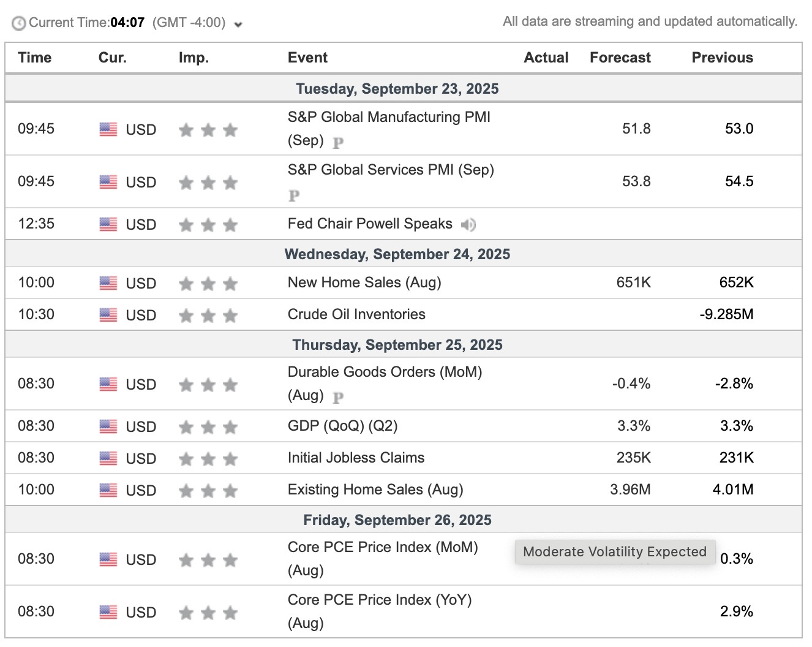The height and width of the screenshot is (647, 812).
Task: Open the timezone dropdown arrow
Action: coord(238,25)
